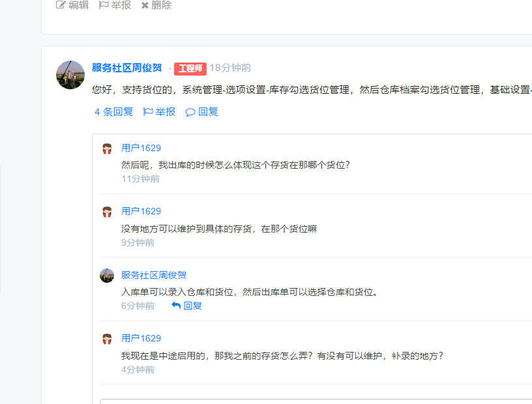
Task: Click comment text 我现在是中途启用的
Action: [x=282, y=356]
